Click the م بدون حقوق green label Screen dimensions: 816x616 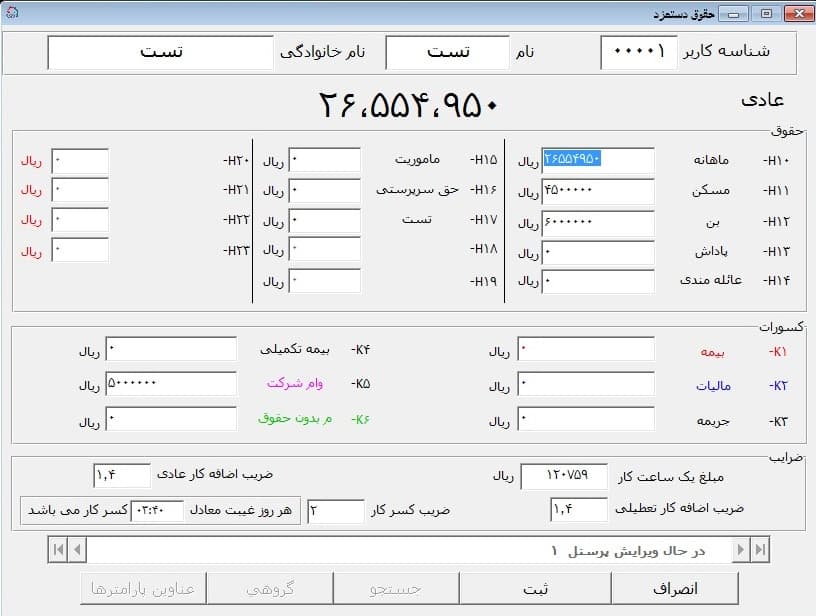295,418
